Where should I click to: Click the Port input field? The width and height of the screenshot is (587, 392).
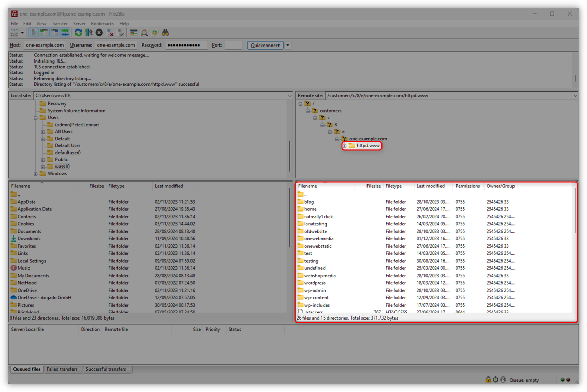click(x=233, y=45)
